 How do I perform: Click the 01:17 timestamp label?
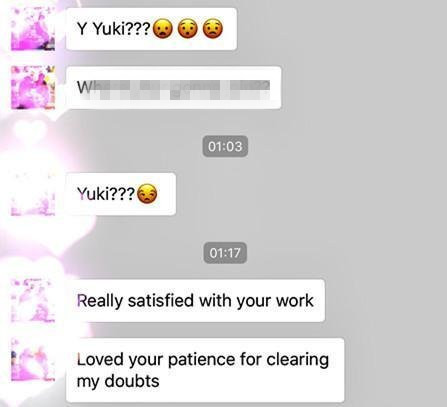[225, 253]
